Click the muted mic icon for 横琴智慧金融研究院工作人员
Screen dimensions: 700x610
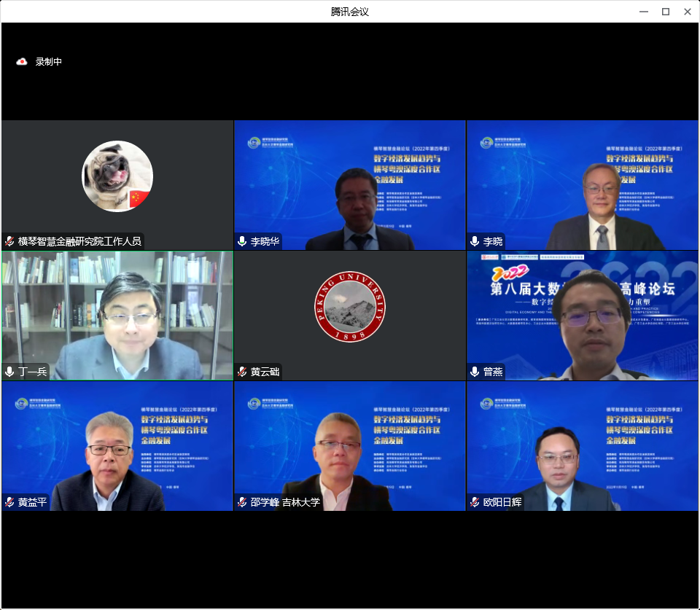point(9,241)
